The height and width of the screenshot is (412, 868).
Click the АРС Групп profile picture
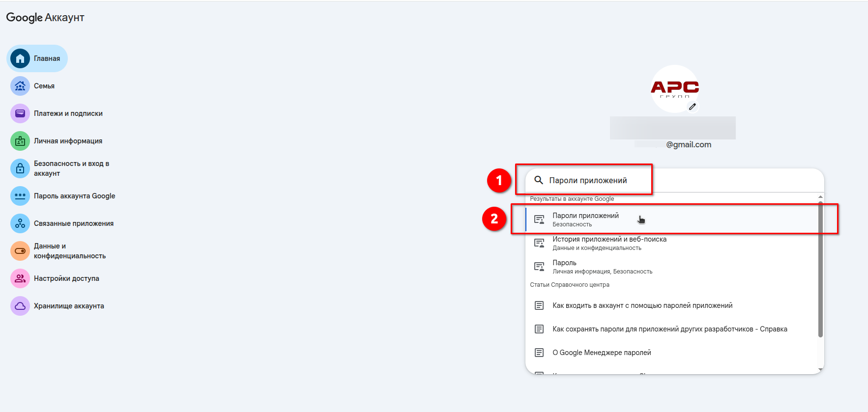coord(675,89)
